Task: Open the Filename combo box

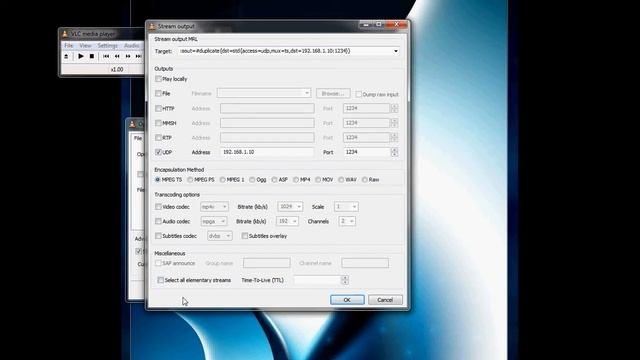Action: click(264, 93)
